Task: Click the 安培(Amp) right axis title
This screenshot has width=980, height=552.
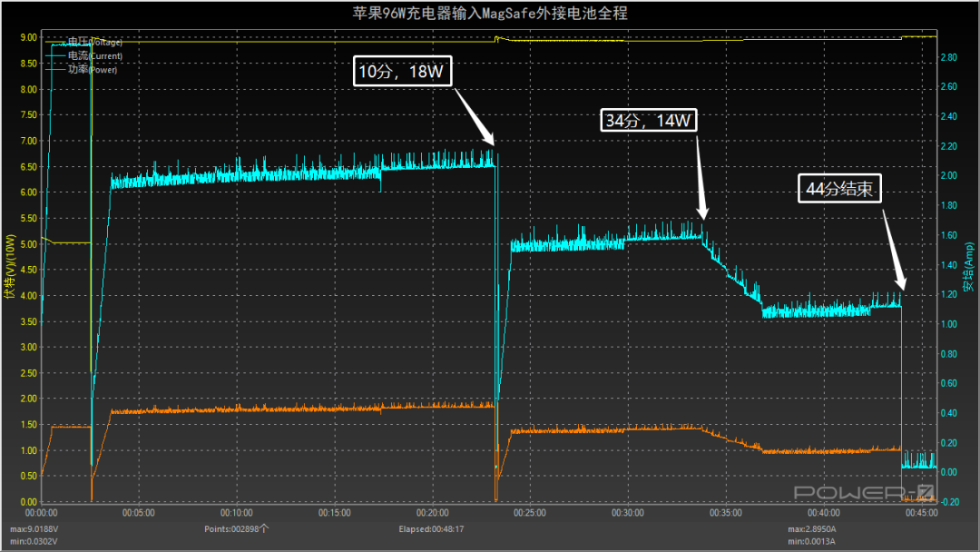Action: coord(968,267)
